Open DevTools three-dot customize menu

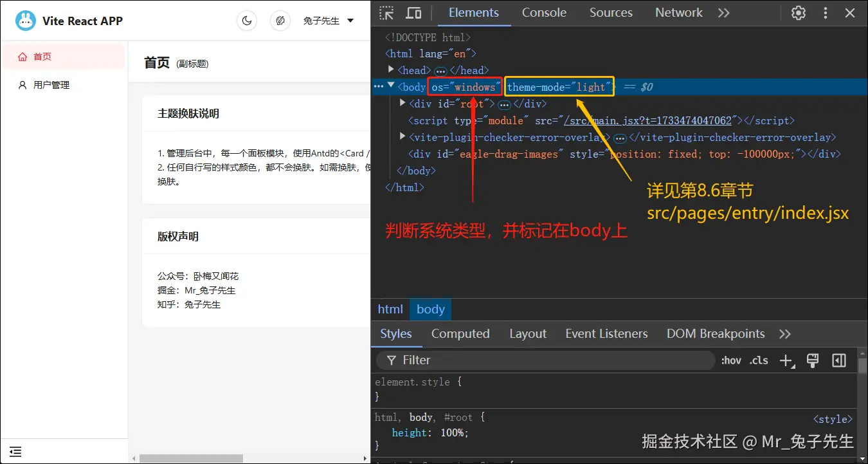[x=825, y=12]
